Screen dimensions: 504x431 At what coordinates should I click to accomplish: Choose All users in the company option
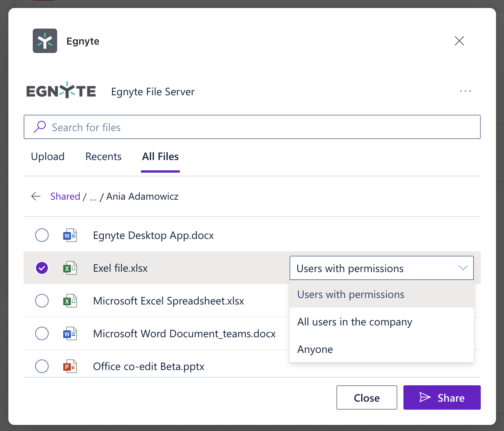pyautogui.click(x=354, y=322)
